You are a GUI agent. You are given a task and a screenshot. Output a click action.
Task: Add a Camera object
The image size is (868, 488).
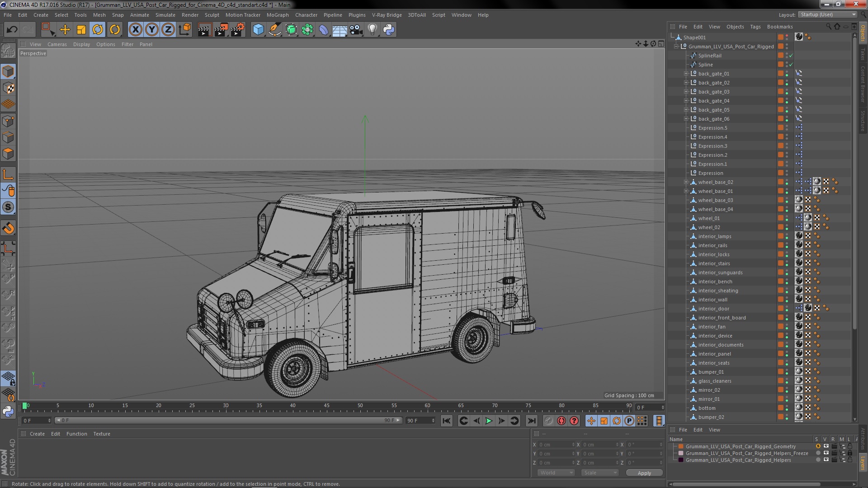coord(356,30)
